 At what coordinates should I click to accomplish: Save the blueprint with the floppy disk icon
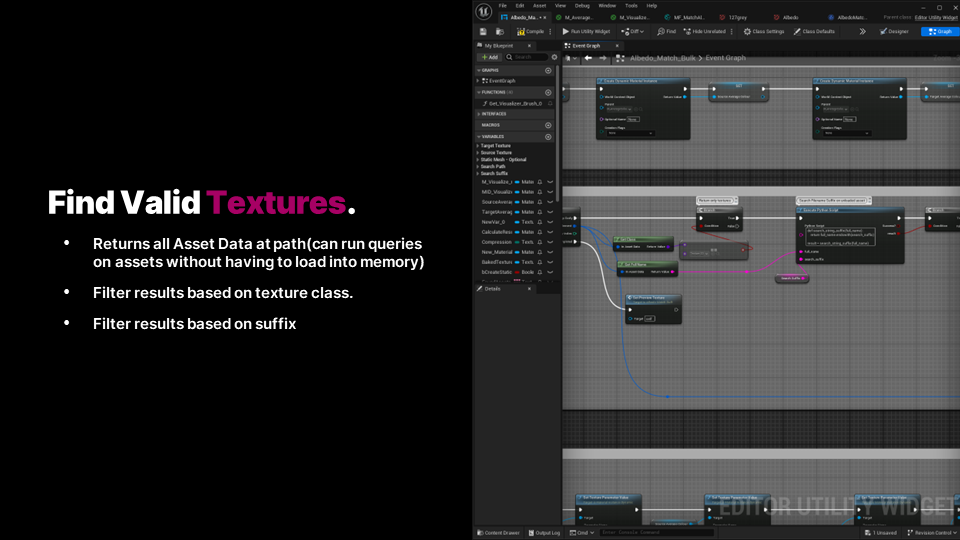coord(483,31)
